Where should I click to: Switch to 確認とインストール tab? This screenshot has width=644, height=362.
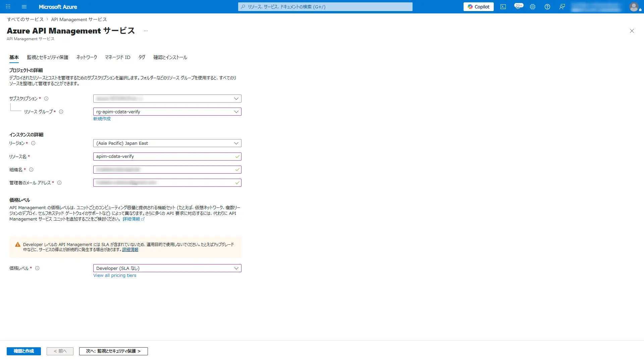[x=170, y=57]
